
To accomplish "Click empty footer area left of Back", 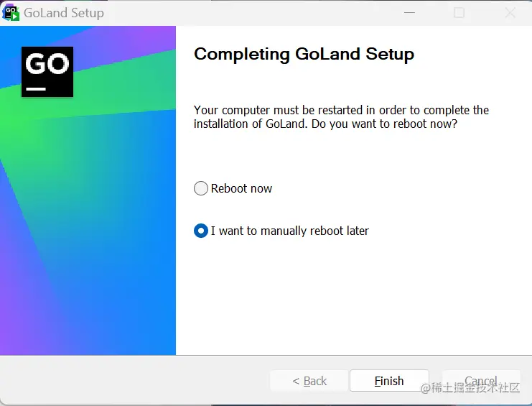I will point(129,381).
